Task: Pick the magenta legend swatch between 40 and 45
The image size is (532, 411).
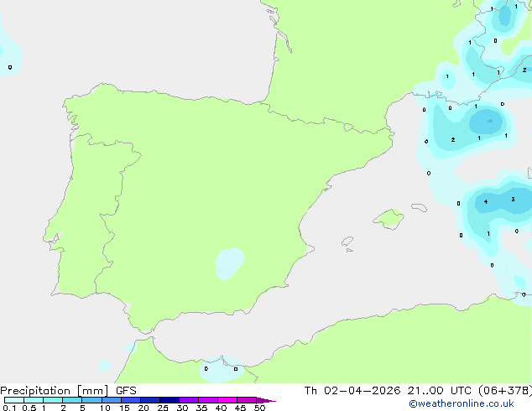Action: (227, 400)
